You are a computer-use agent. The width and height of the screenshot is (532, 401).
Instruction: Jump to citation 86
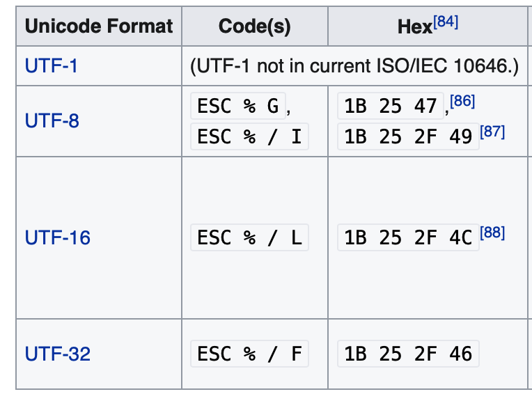coord(462,102)
